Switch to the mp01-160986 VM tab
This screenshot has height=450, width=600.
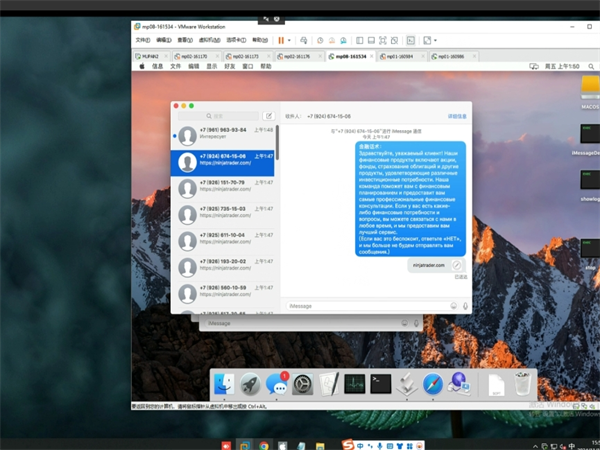pos(450,57)
